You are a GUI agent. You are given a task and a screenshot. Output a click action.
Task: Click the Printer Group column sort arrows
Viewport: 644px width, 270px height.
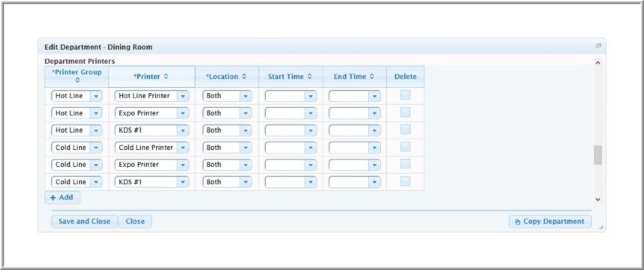[x=77, y=80]
